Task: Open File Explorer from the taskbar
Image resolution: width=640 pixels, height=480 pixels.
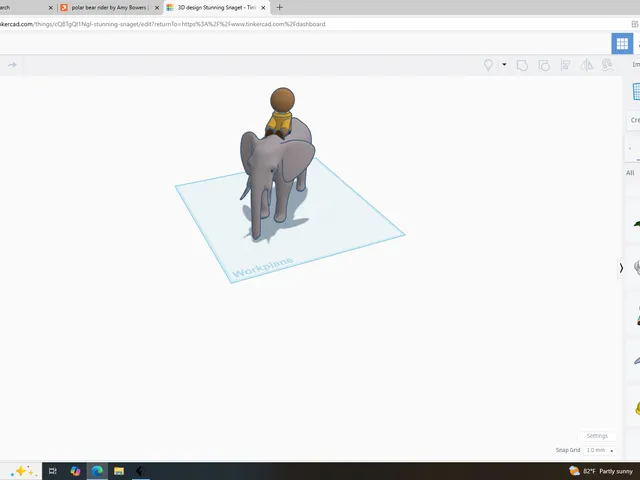Action: 119,471
